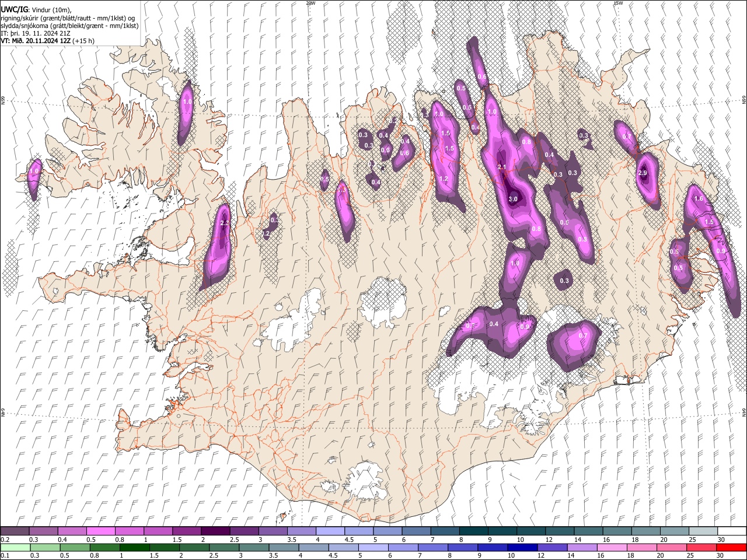Pick the bottom-row deep blue swatch between 10 and 12
747x560 pixels.
[x=522, y=547]
